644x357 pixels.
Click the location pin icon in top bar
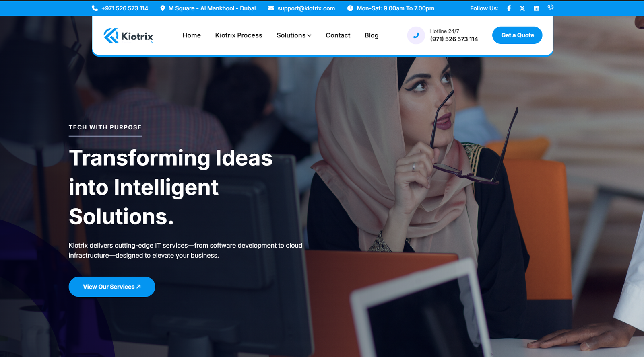click(x=163, y=8)
